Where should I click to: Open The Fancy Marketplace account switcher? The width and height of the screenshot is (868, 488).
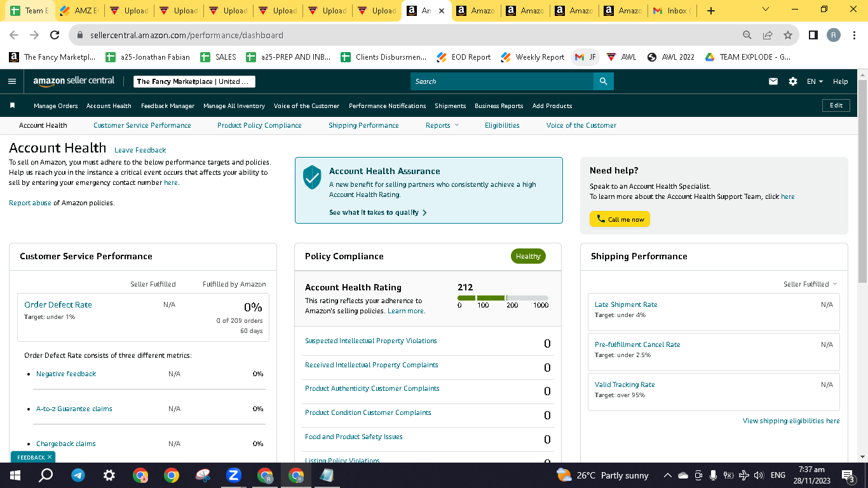click(x=194, y=81)
